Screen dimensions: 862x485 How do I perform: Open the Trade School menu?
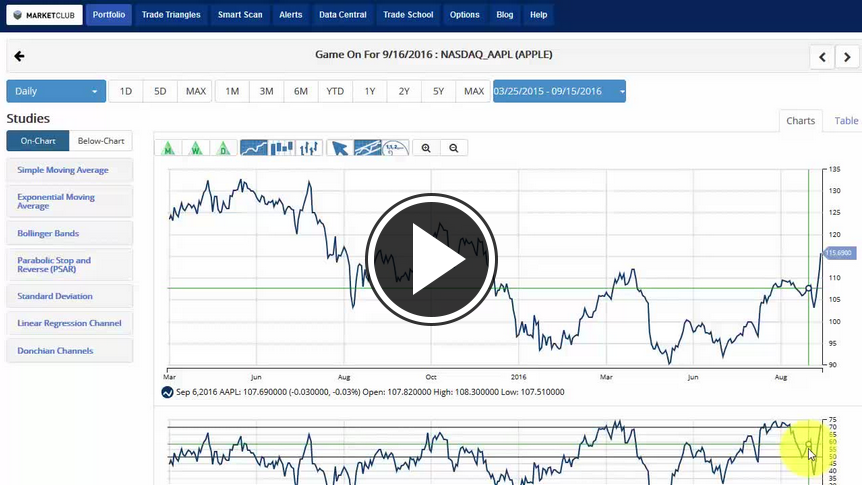click(408, 15)
